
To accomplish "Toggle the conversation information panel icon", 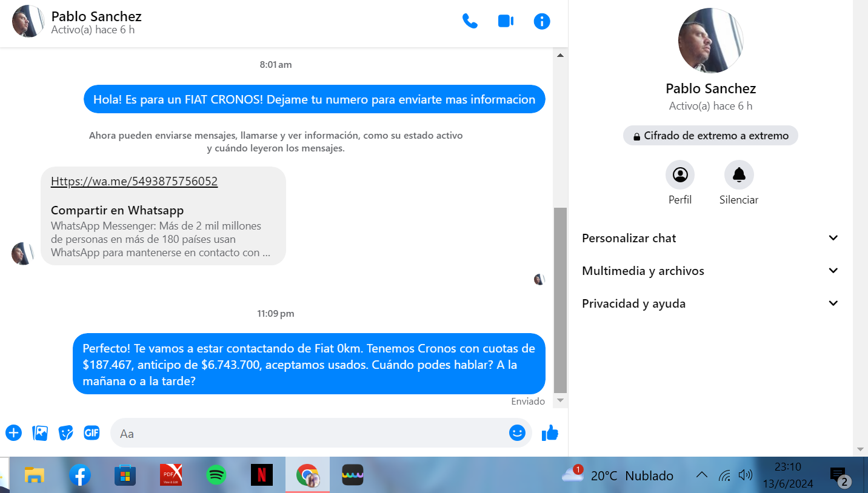I will point(541,21).
